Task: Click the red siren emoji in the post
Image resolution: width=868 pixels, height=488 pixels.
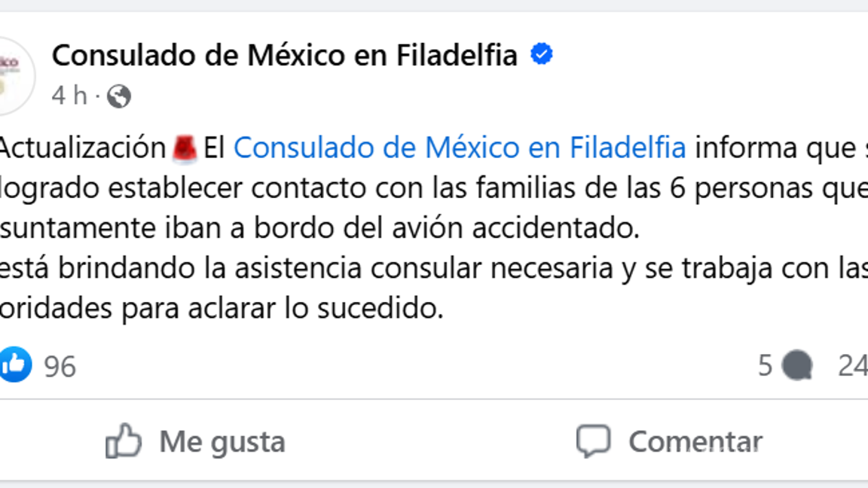Action: point(184,146)
